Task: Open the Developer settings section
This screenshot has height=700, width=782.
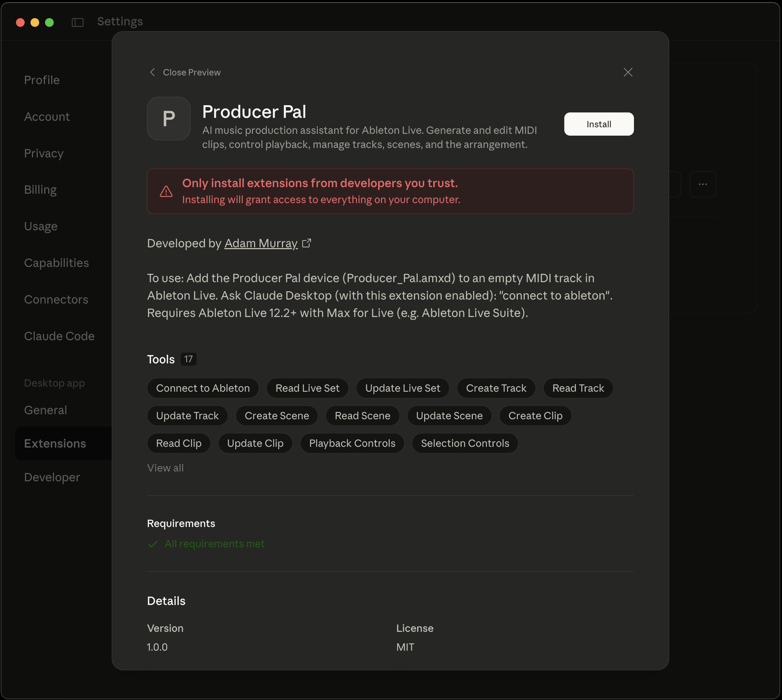Action: [52, 477]
